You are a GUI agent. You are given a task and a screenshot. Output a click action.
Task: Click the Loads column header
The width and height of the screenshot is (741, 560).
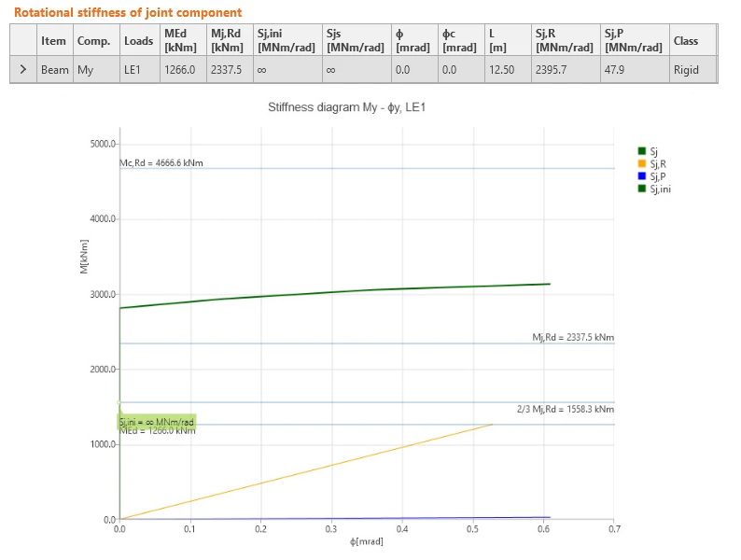click(x=140, y=41)
